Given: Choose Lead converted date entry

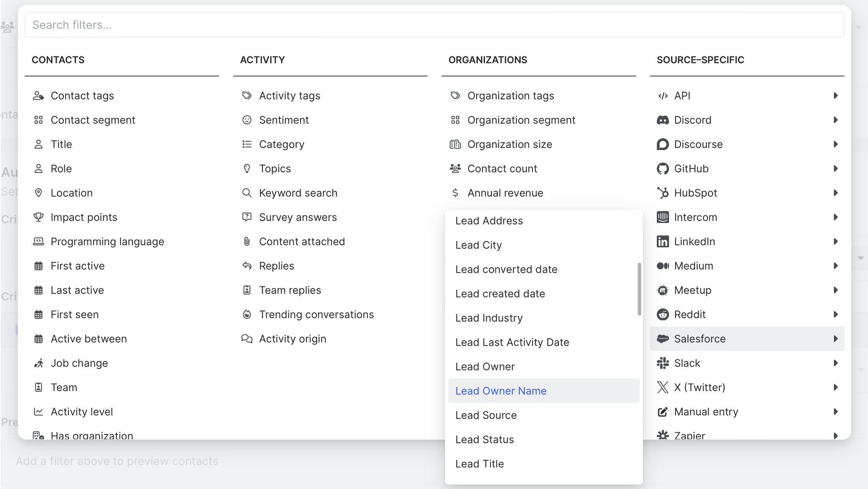Looking at the screenshot, I should (506, 270).
